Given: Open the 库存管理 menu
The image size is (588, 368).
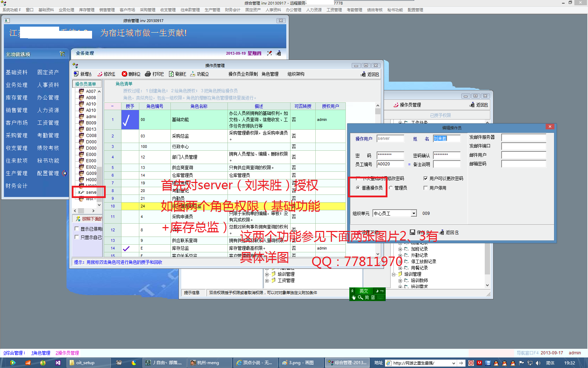Looking at the screenshot, I should pyautogui.click(x=86, y=10).
